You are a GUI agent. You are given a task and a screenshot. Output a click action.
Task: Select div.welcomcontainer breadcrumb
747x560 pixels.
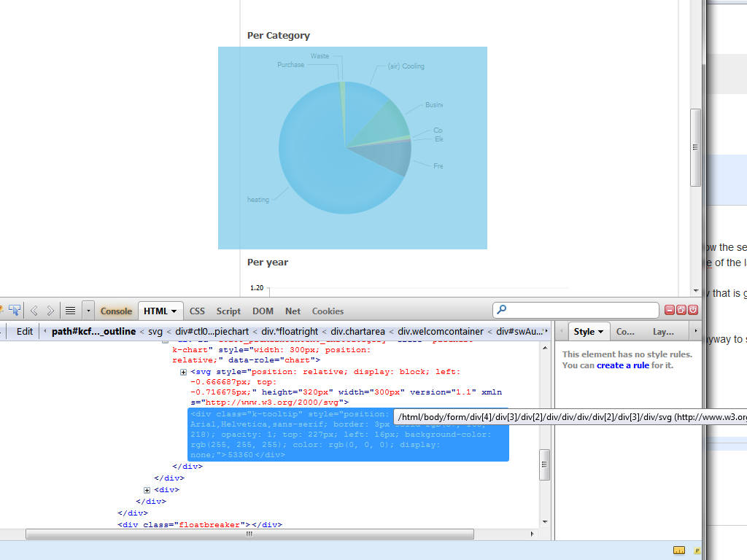(x=441, y=332)
